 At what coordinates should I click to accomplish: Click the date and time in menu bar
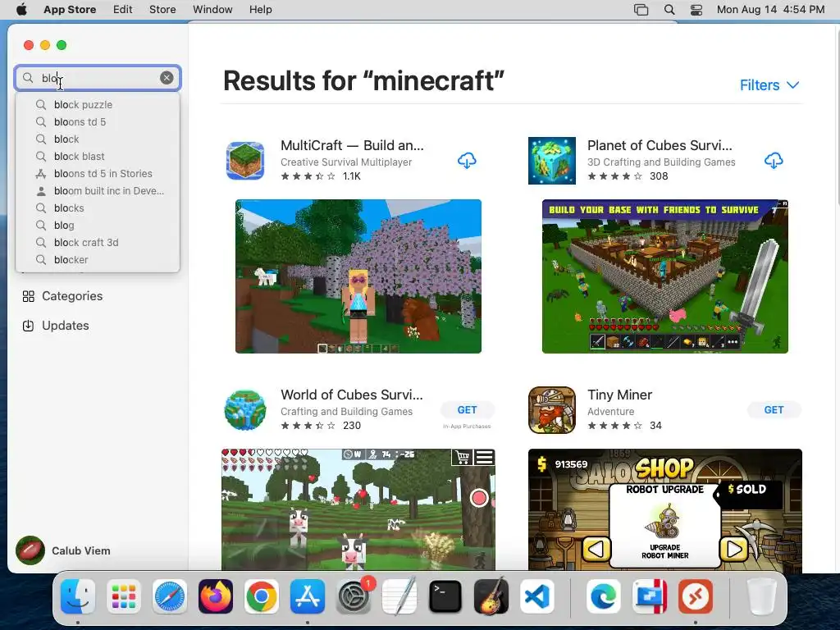pyautogui.click(x=770, y=9)
